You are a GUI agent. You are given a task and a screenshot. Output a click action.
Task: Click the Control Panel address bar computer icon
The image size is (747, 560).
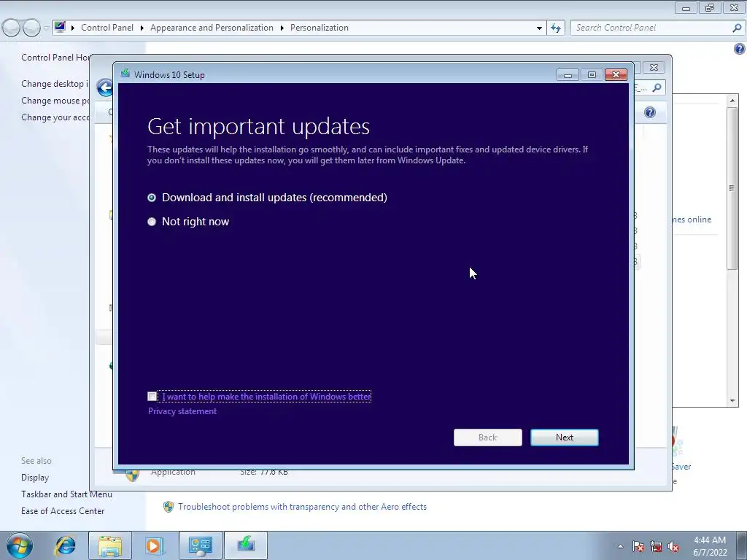60,27
